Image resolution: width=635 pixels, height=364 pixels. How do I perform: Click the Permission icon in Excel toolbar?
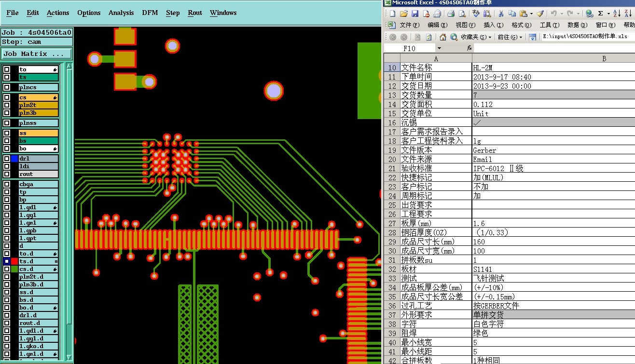click(x=427, y=13)
